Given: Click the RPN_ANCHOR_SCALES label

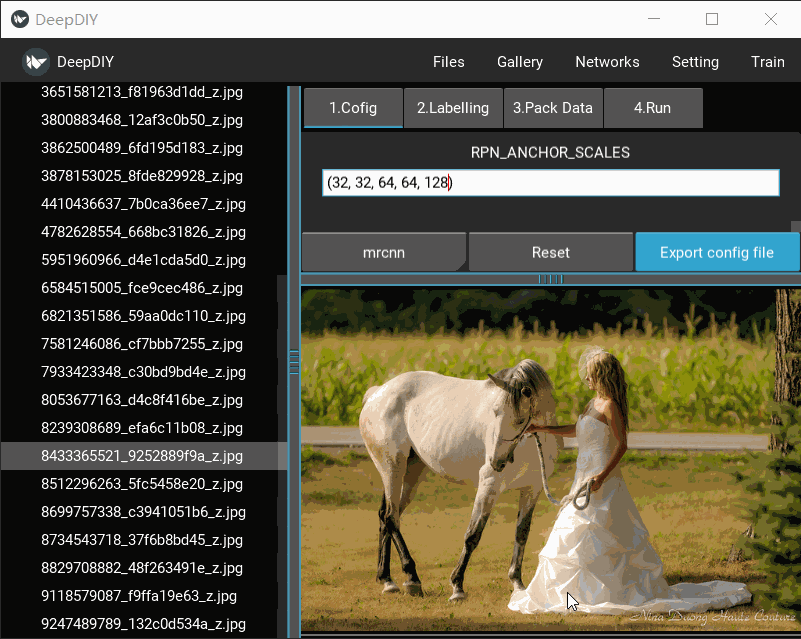Looking at the screenshot, I should click(x=550, y=153).
